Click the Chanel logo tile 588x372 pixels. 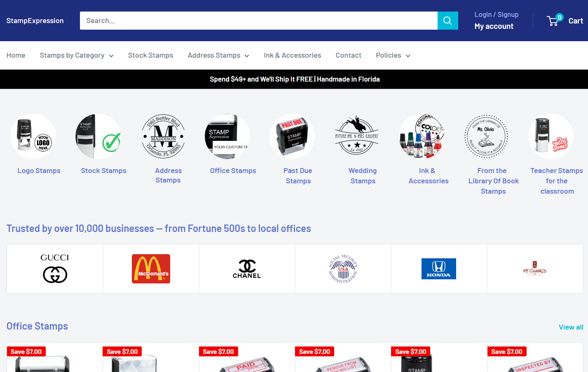[247, 269]
